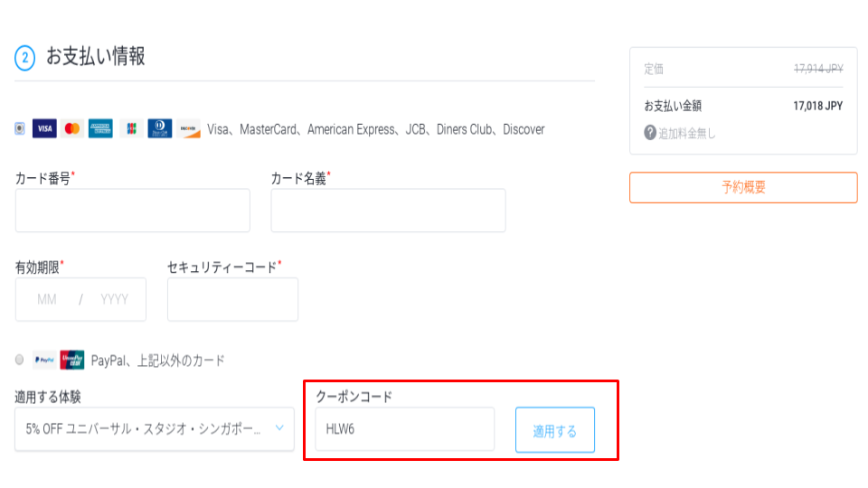
Task: Focus the カード名義 input field
Action: [388, 211]
